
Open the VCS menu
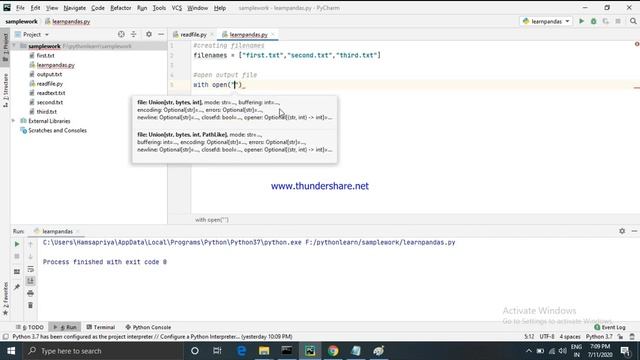coord(176,8)
